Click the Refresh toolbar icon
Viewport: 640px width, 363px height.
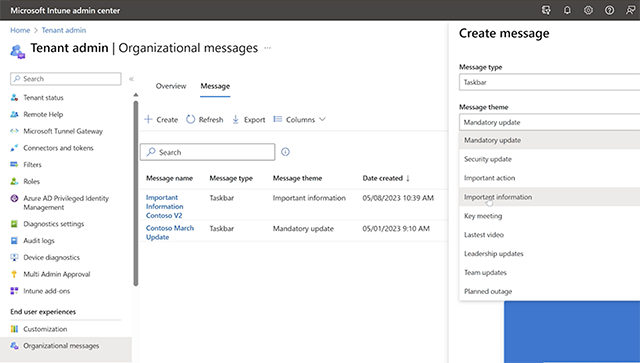[191, 119]
